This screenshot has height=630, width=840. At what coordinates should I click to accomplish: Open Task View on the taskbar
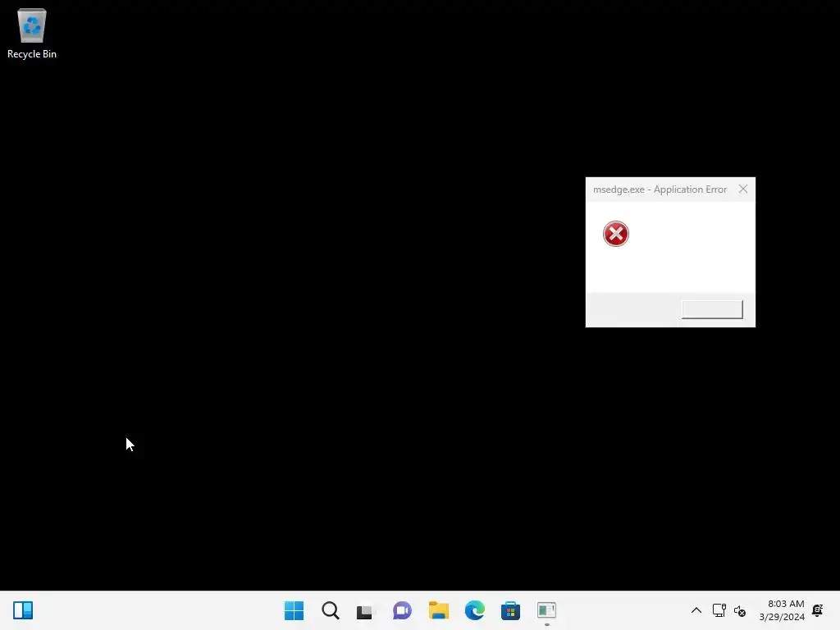366,610
